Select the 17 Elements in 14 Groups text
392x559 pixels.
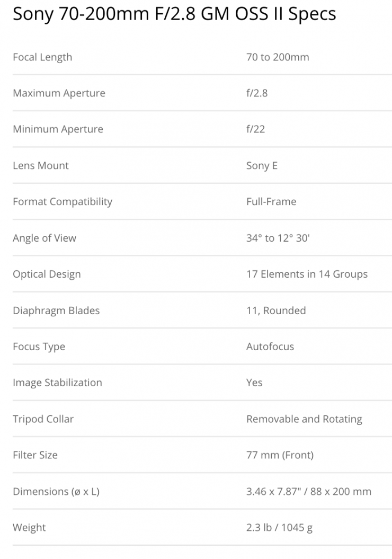tap(307, 274)
